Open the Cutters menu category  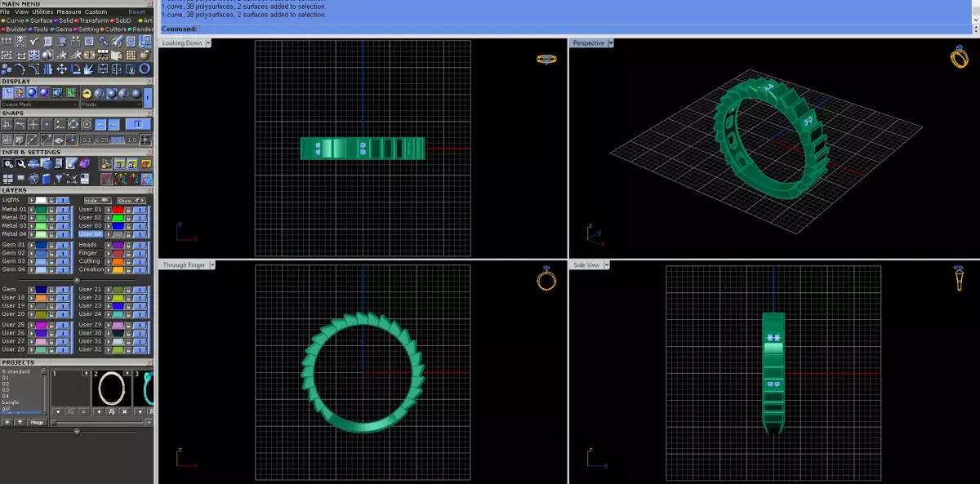click(115, 29)
